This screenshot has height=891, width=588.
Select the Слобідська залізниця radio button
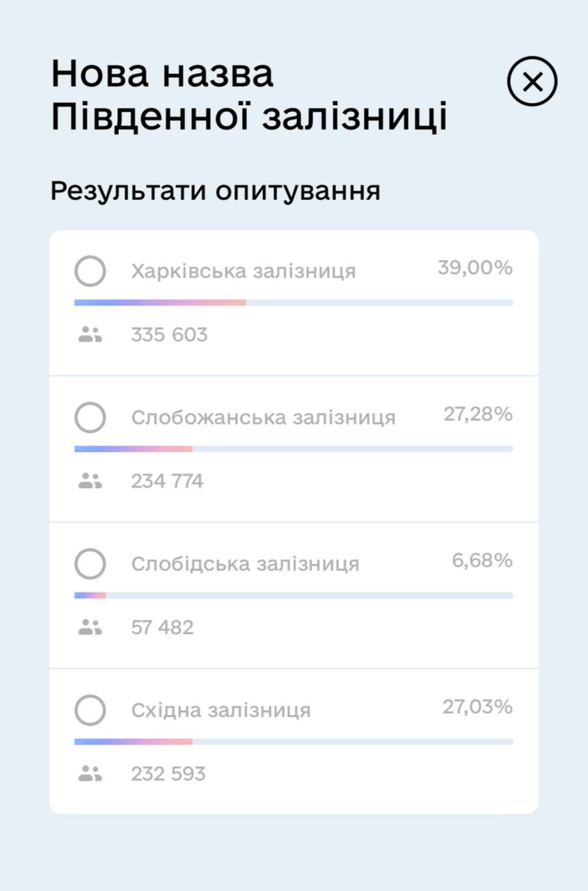pyautogui.click(x=90, y=564)
